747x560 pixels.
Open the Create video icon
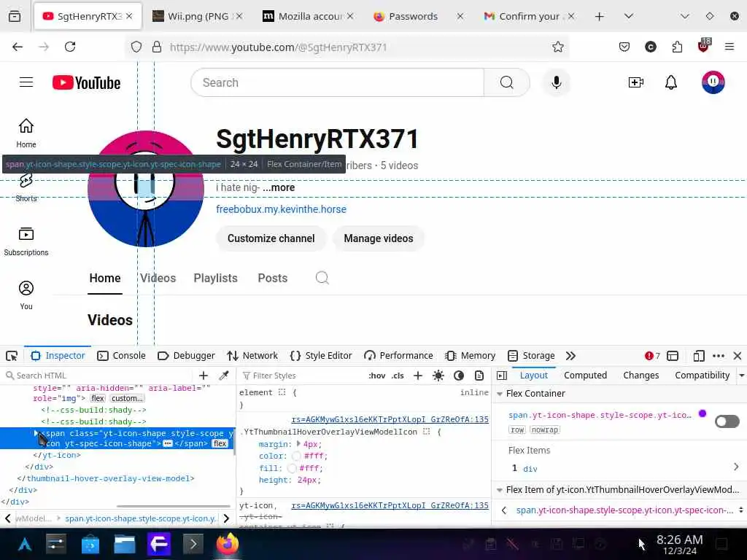point(636,82)
